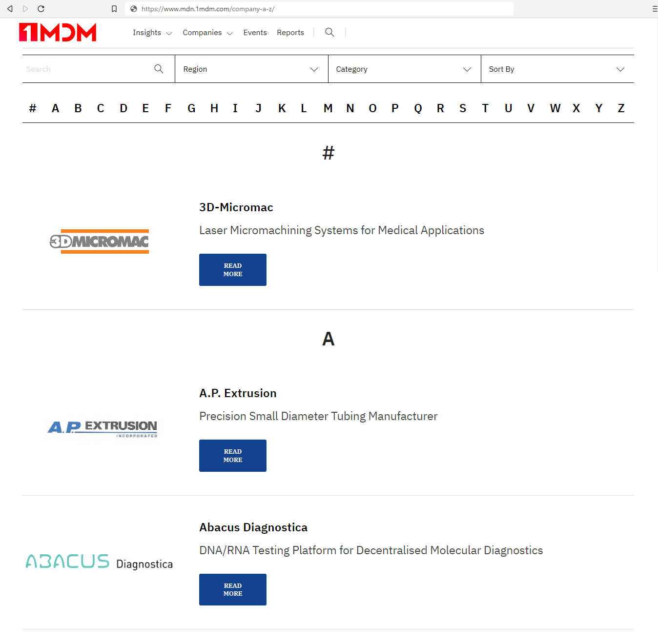
Task: Expand the Insights menu chevron
Action: 169,33
